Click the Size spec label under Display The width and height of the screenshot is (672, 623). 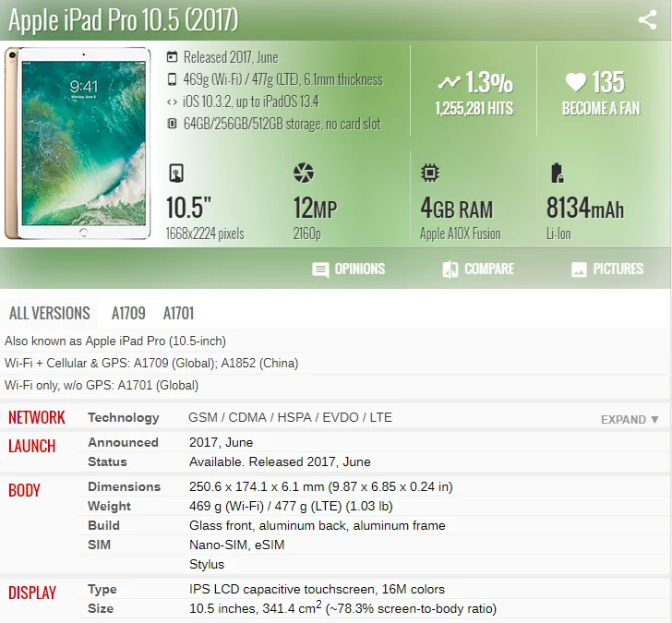(101, 608)
